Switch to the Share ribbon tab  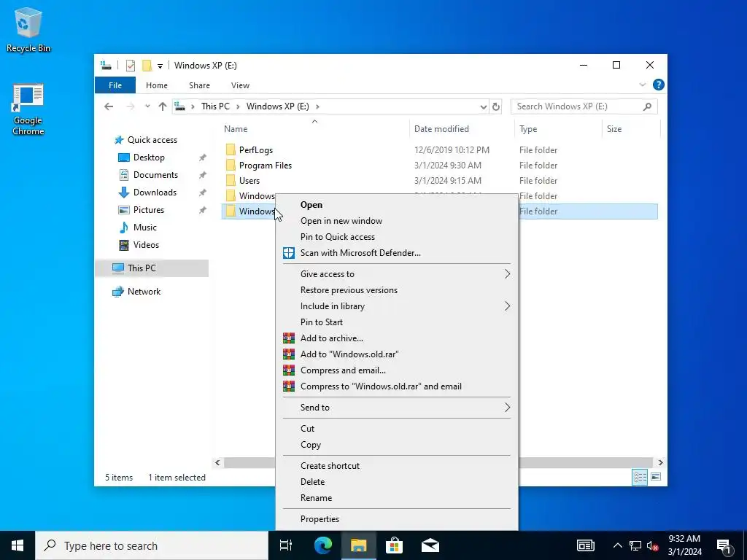pyautogui.click(x=199, y=85)
